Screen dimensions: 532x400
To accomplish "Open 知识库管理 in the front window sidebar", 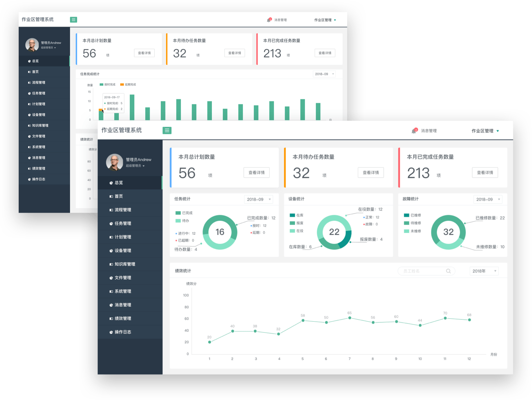I will [x=125, y=264].
